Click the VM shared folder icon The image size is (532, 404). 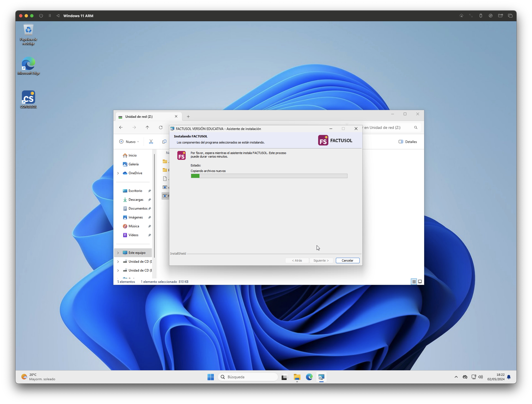click(x=500, y=16)
